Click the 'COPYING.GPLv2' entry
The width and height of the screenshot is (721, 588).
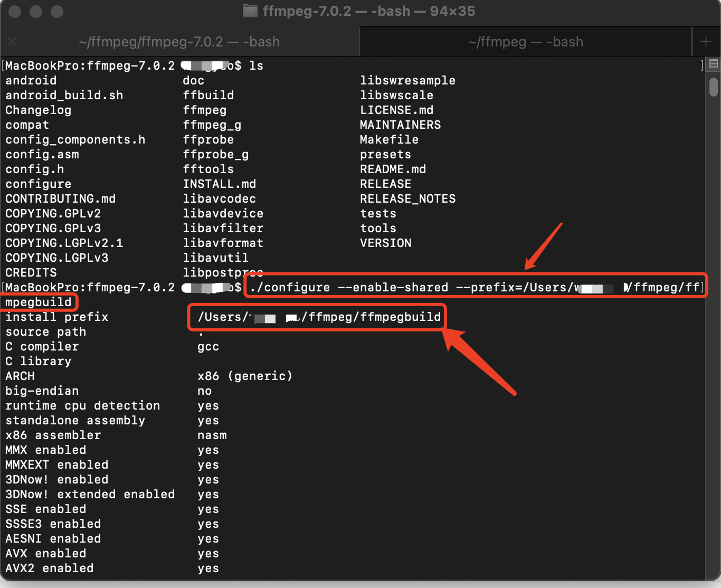click(x=53, y=214)
